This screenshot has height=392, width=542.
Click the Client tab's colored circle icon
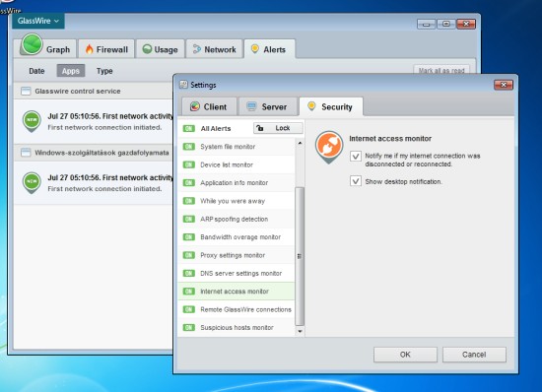click(x=195, y=106)
